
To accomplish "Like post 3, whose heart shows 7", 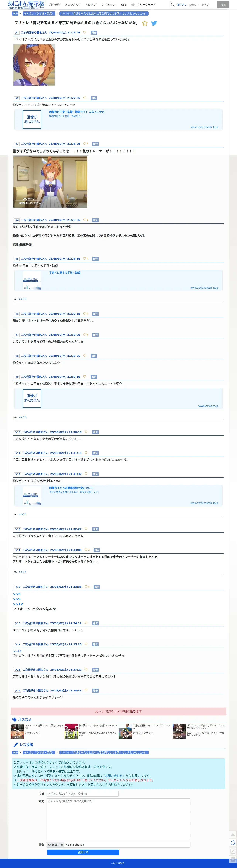I will (85, 143).
